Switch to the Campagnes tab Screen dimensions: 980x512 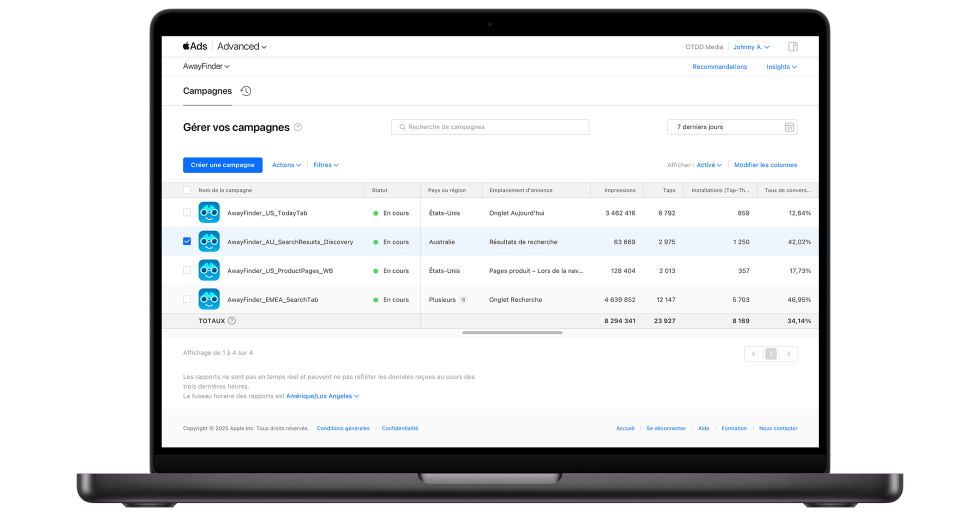tap(207, 91)
